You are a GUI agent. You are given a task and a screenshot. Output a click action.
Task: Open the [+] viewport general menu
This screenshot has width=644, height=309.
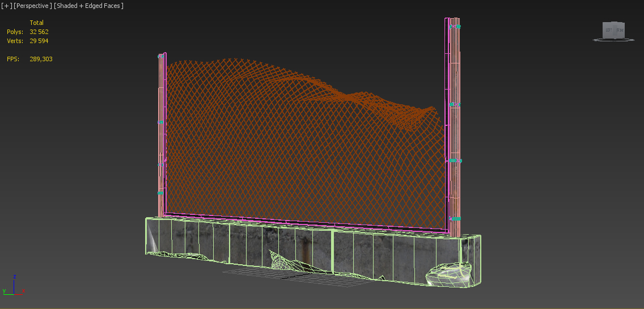tap(6, 6)
